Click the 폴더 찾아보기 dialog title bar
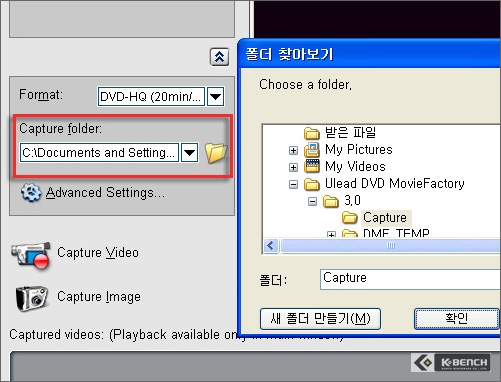 [370, 54]
